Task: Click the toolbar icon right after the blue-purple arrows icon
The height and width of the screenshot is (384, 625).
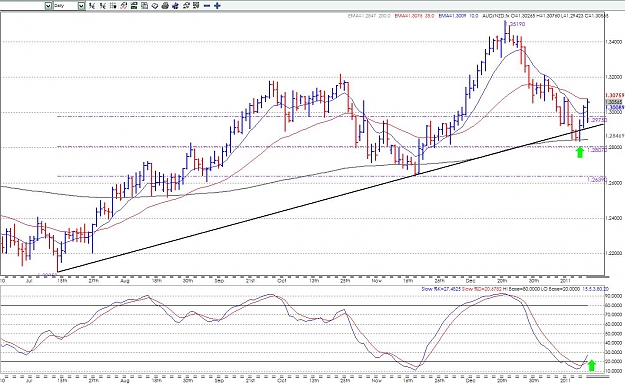Action: pyautogui.click(x=186, y=6)
